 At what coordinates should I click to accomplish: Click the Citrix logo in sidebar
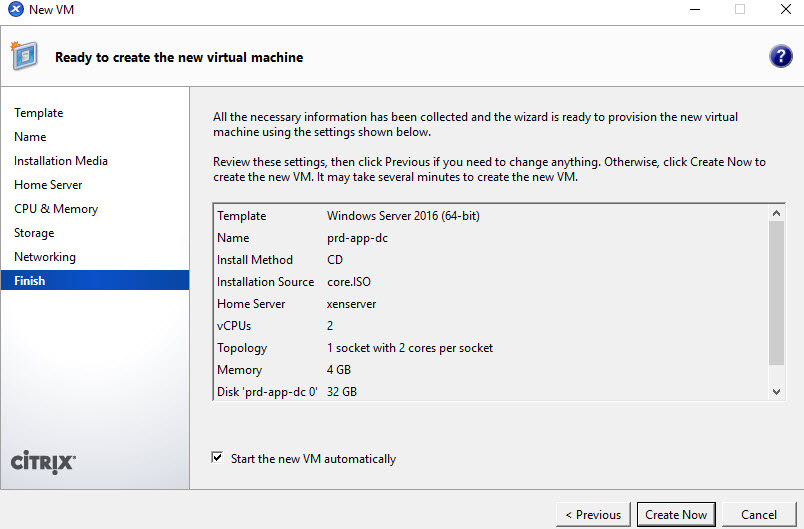tap(43, 461)
